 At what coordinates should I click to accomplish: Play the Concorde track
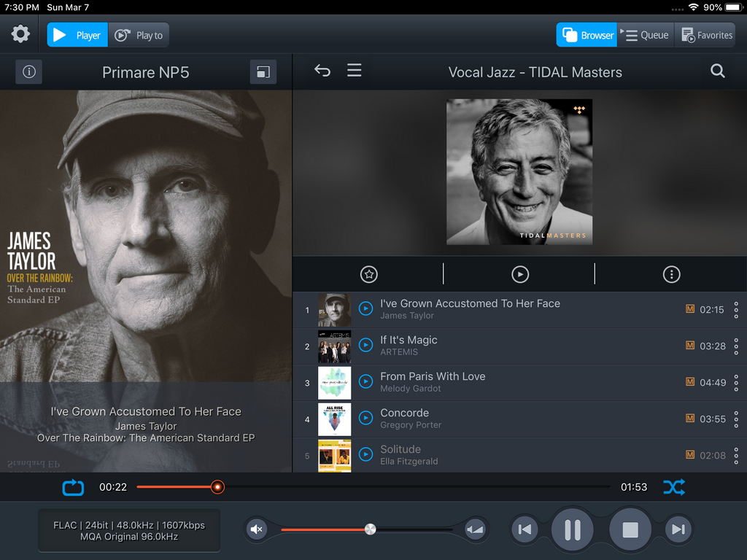(x=365, y=418)
